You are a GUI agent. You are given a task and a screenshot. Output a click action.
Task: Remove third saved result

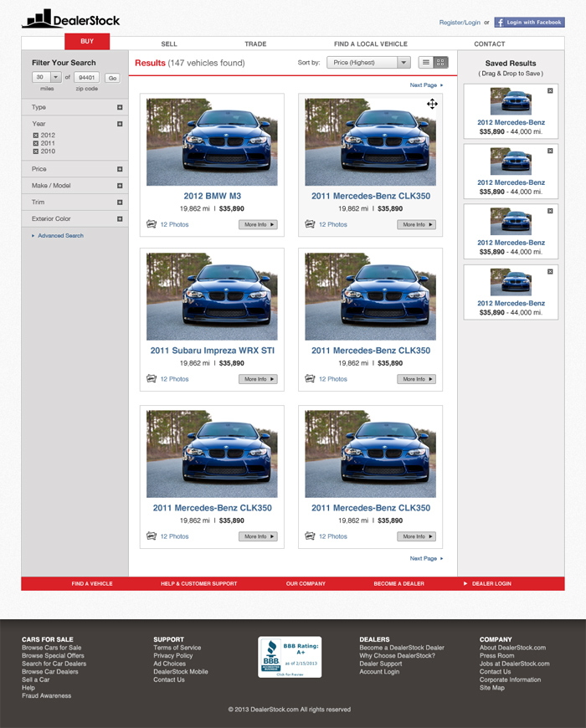(x=550, y=211)
